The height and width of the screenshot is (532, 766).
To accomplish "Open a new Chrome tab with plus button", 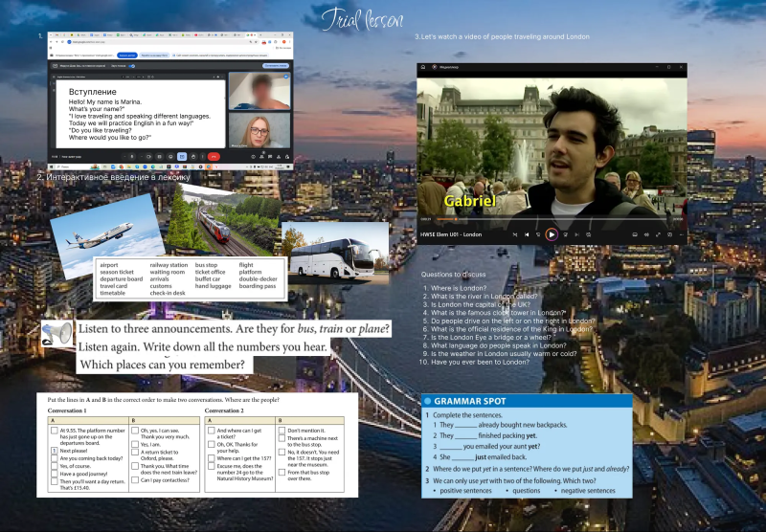I will tap(260, 35).
